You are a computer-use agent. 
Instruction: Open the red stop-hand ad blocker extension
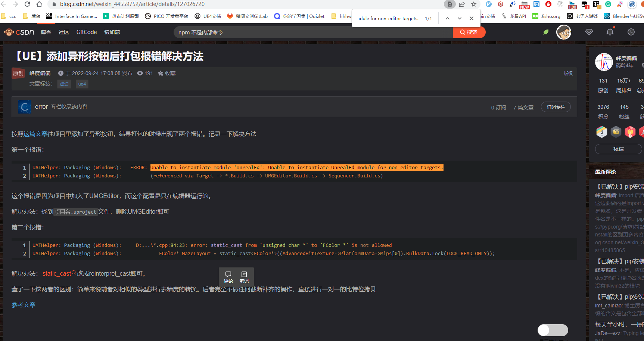point(548,4)
